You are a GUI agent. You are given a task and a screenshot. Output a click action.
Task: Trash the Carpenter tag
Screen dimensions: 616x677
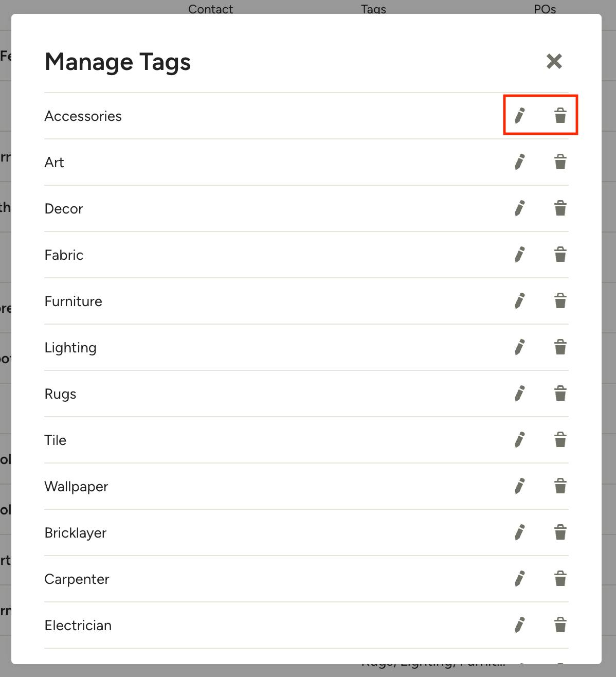tap(560, 579)
